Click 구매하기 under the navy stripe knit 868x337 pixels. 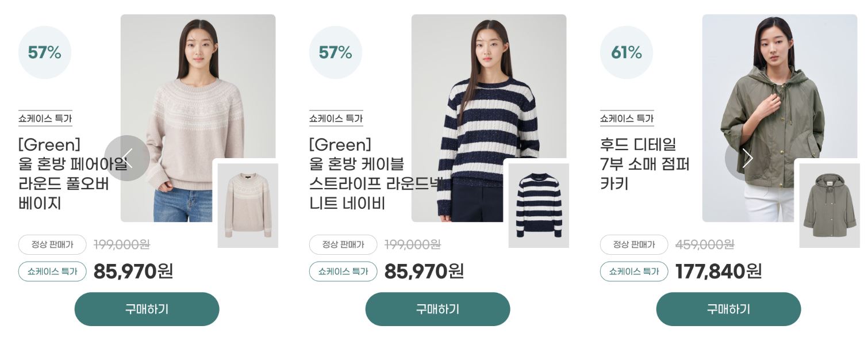pyautogui.click(x=437, y=309)
